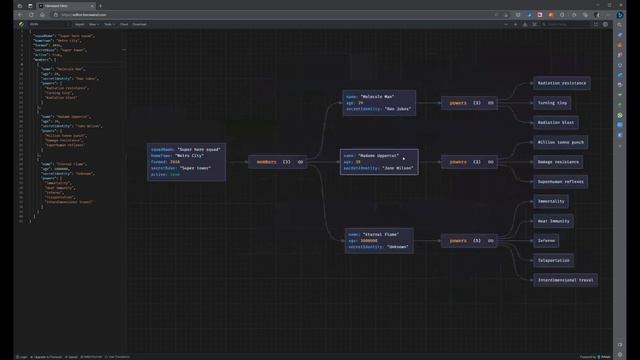Collapse Molecule Man's powers (3) link toggle

click(x=491, y=103)
